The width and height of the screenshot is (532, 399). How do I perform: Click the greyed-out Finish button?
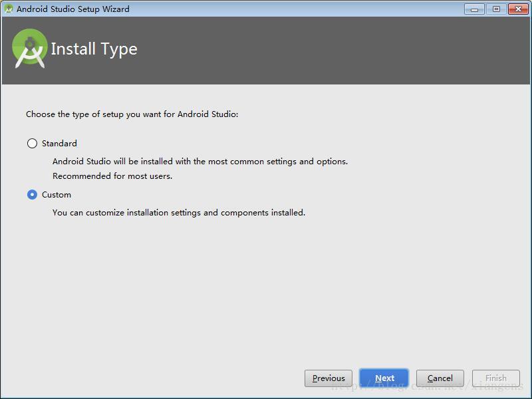(x=495, y=378)
